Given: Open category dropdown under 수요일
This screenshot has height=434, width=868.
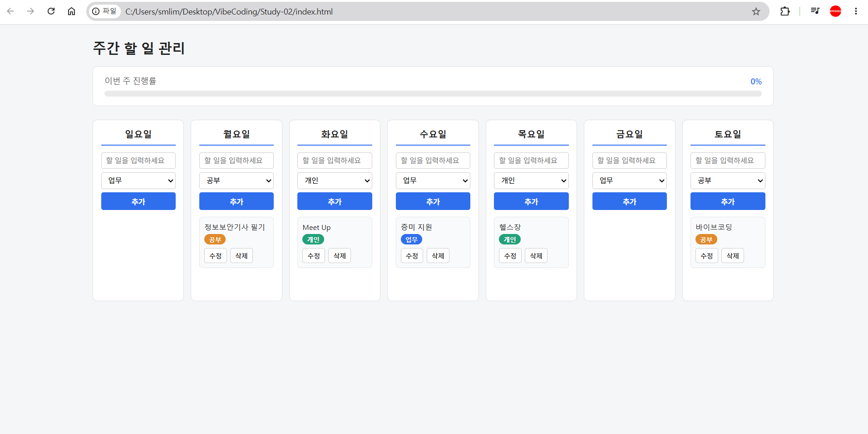Looking at the screenshot, I should click(x=433, y=180).
